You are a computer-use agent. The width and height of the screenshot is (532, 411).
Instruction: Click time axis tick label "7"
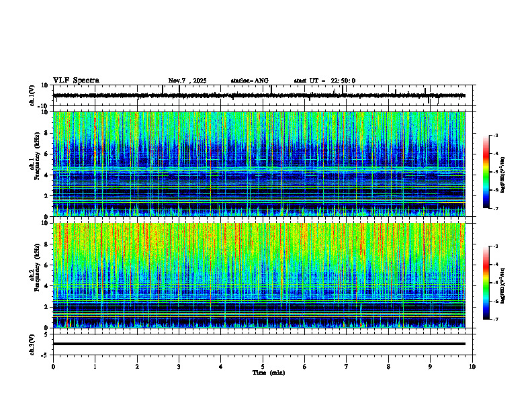(x=347, y=367)
